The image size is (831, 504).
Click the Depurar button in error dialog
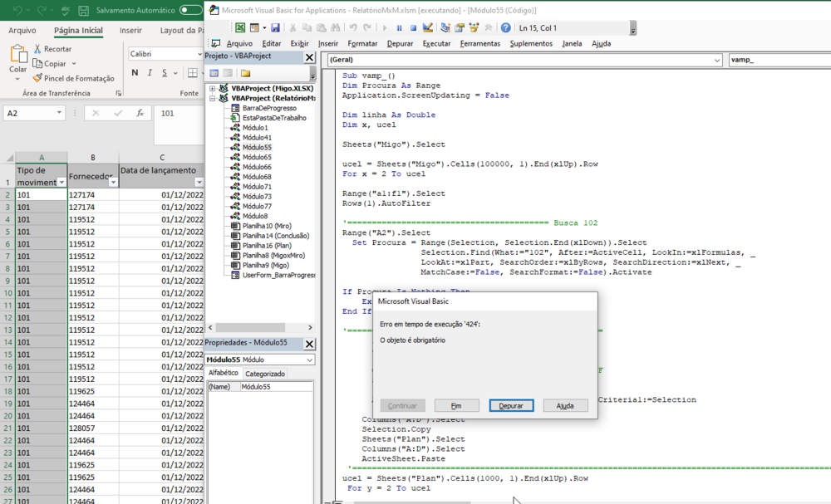click(511, 406)
